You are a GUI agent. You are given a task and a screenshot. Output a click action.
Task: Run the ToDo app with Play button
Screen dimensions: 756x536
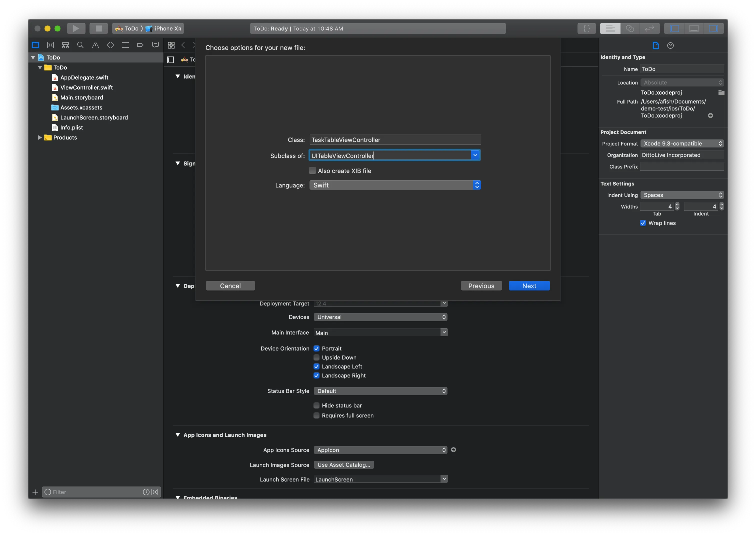click(x=76, y=28)
